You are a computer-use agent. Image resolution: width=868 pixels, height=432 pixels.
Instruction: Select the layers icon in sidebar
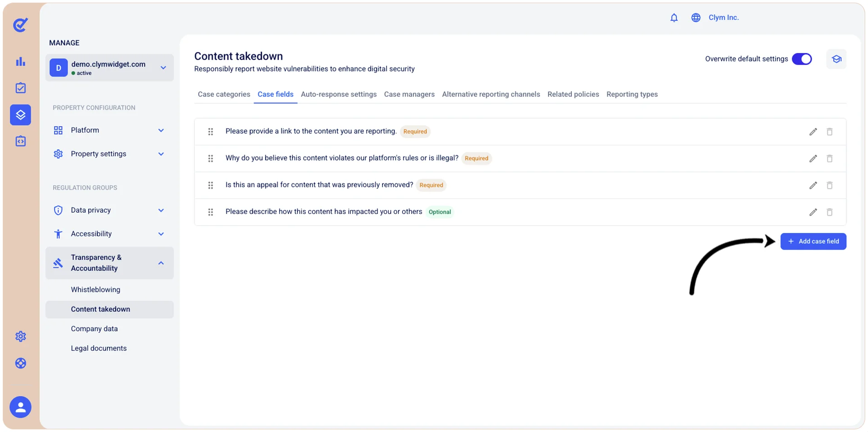[20, 114]
